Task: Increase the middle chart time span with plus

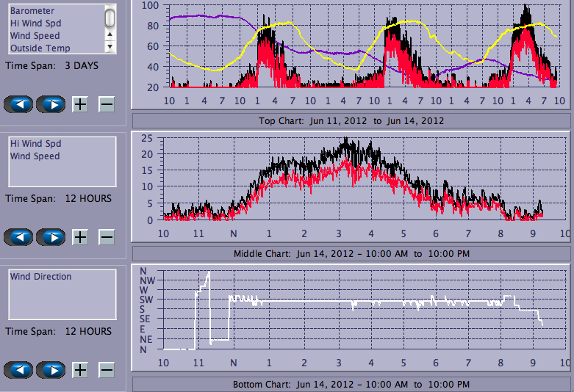Action: (x=80, y=237)
